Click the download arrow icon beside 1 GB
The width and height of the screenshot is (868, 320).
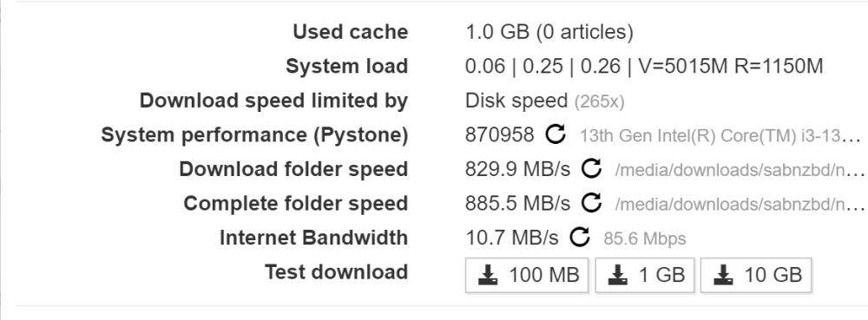pos(618,275)
